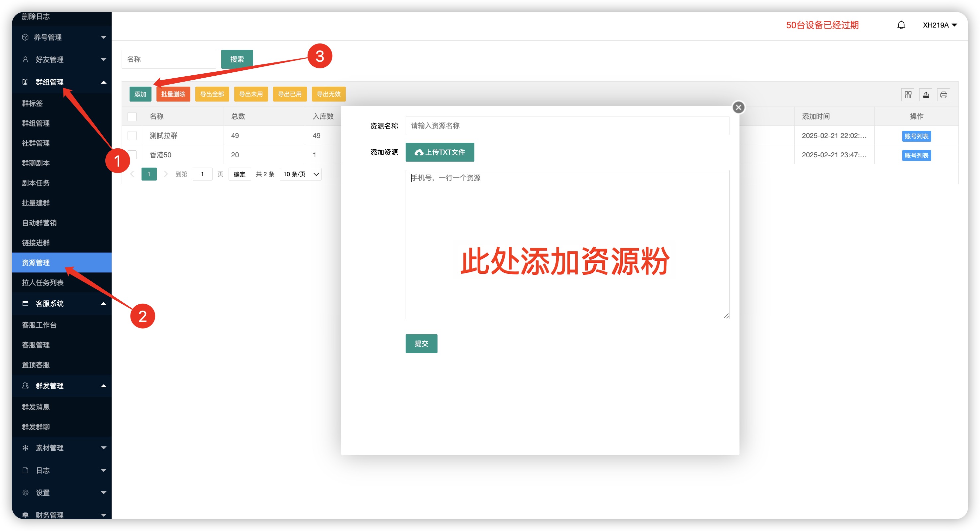The width and height of the screenshot is (980, 531).
Task: Open the column filter grid icon
Action: [908, 95]
